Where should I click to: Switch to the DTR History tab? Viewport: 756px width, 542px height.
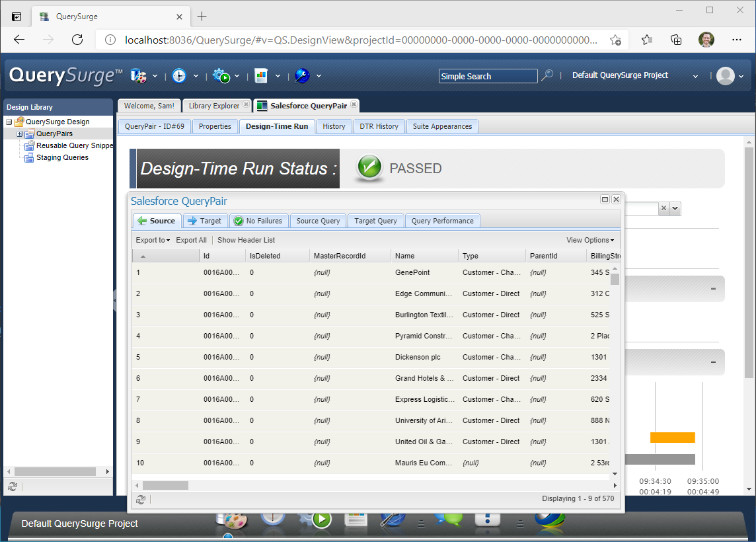pos(379,126)
